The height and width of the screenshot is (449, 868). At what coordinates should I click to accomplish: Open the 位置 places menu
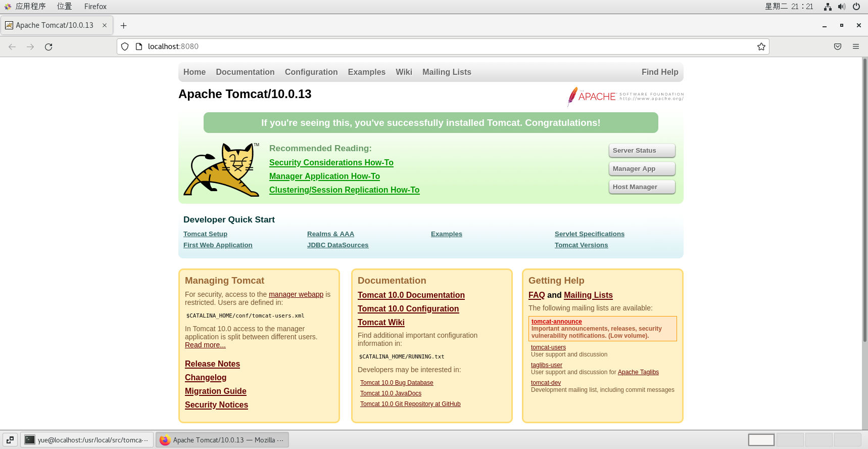(64, 7)
